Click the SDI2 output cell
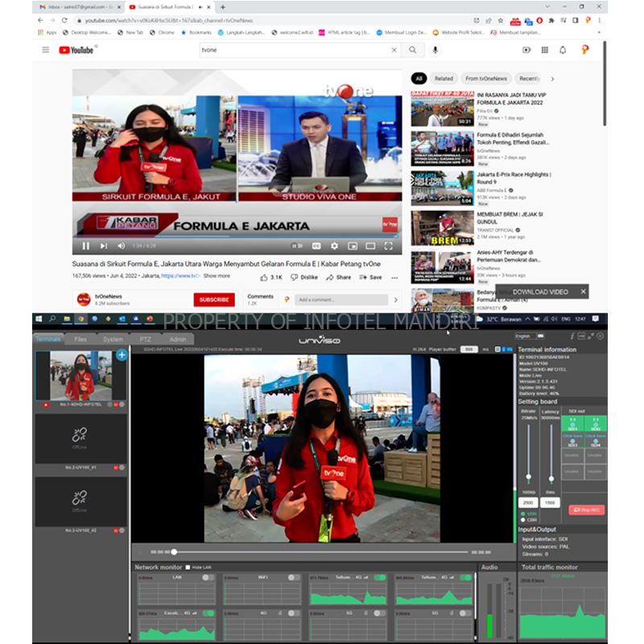The height and width of the screenshot is (644, 644). [x=596, y=424]
